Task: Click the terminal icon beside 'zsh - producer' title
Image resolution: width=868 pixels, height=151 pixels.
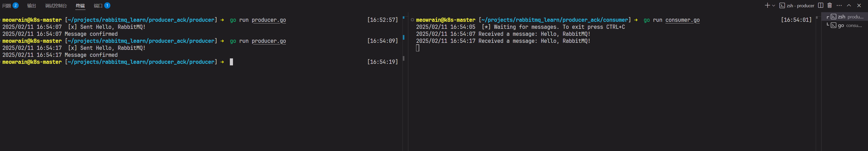Action: 782,6
